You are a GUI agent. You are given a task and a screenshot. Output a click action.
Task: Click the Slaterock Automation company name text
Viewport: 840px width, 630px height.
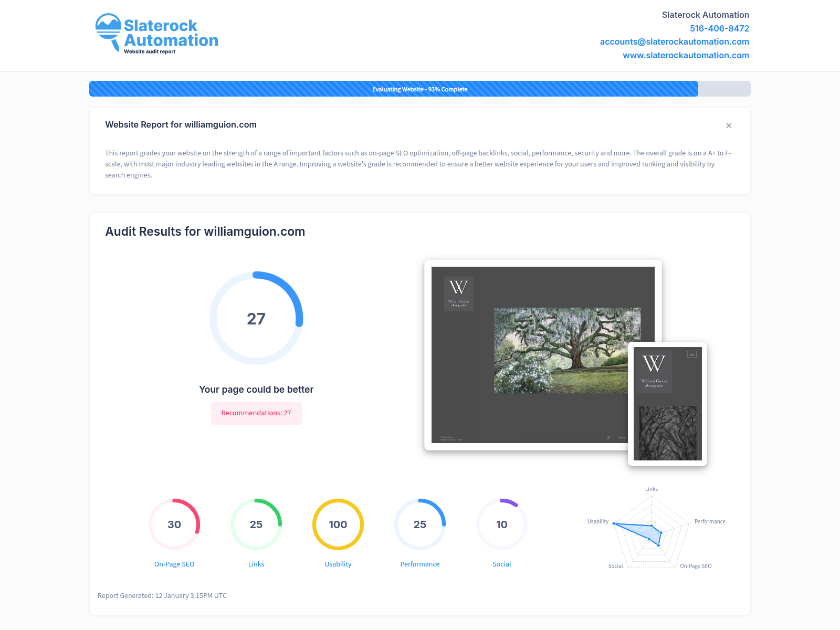706,15
